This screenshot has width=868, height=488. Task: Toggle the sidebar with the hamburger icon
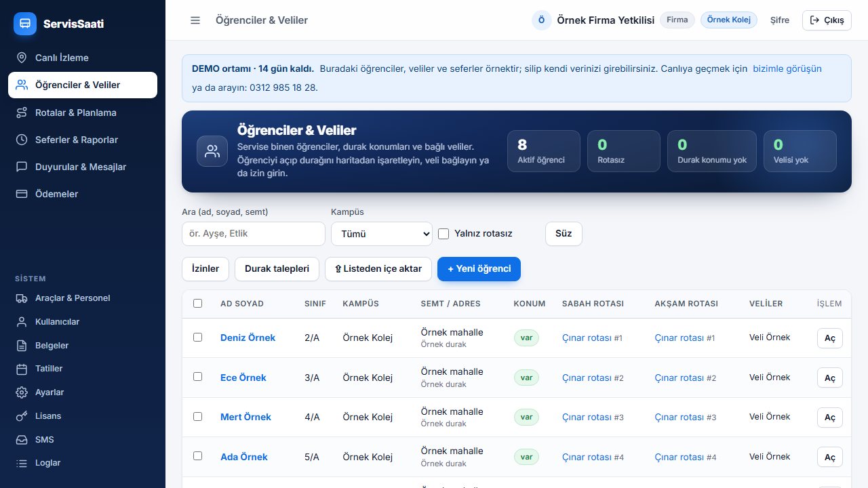tap(195, 20)
